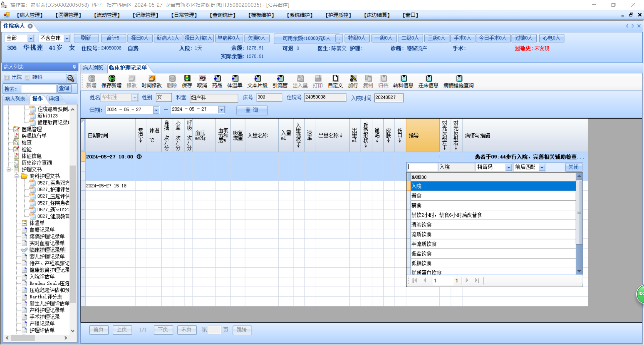644x345 pixels.
Task: Open the 前后匹配 match mode dropdown
Action: pos(542,167)
